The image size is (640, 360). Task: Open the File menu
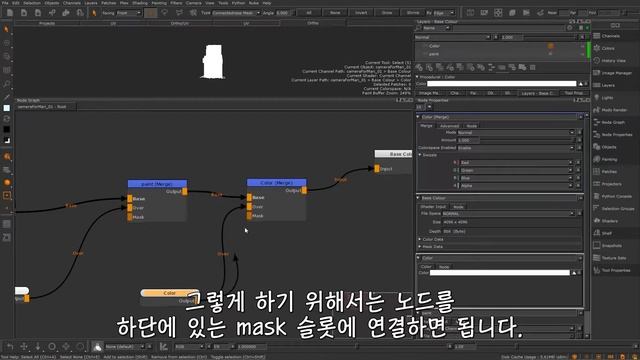[5, 3]
